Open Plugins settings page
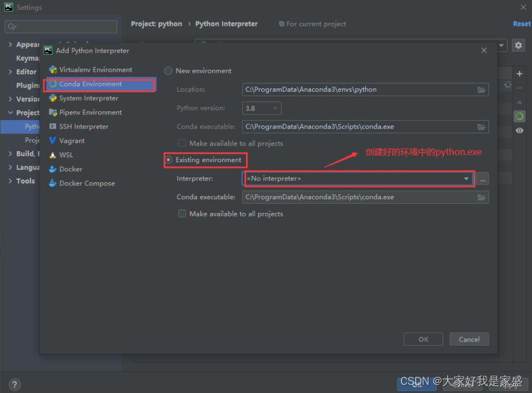 pyautogui.click(x=28, y=85)
